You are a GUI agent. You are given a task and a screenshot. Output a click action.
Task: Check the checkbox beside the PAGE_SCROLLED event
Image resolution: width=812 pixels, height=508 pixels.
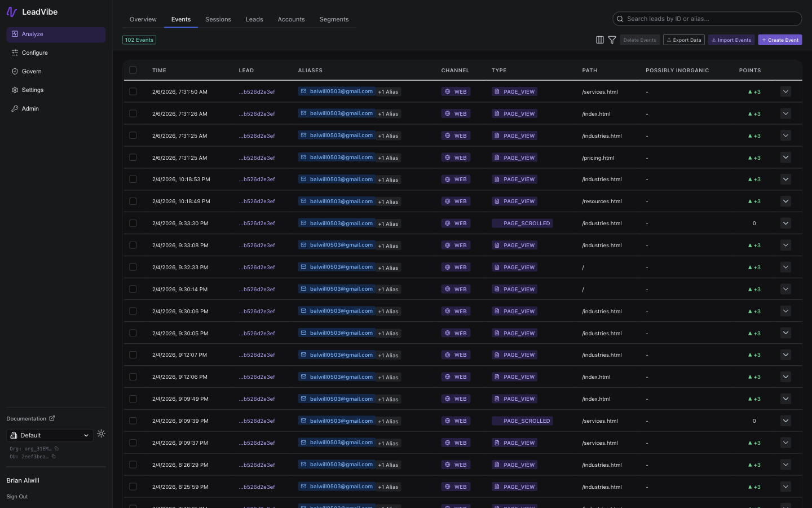pyautogui.click(x=133, y=223)
